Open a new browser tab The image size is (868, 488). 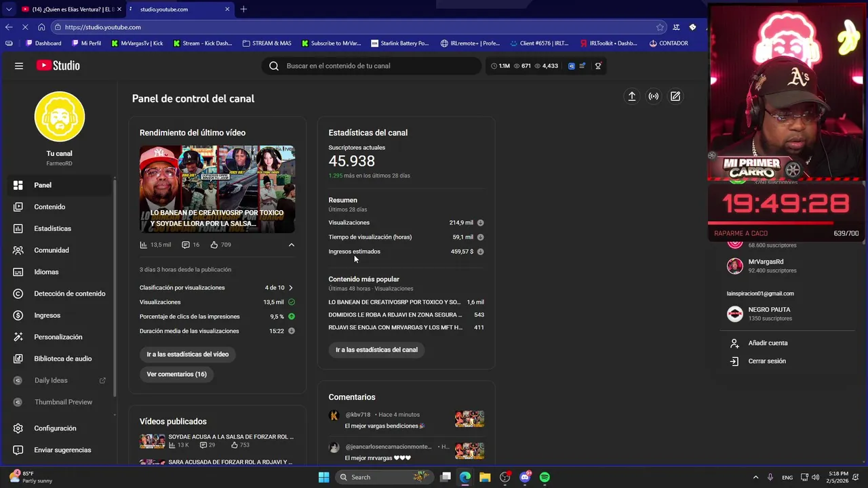tap(243, 9)
